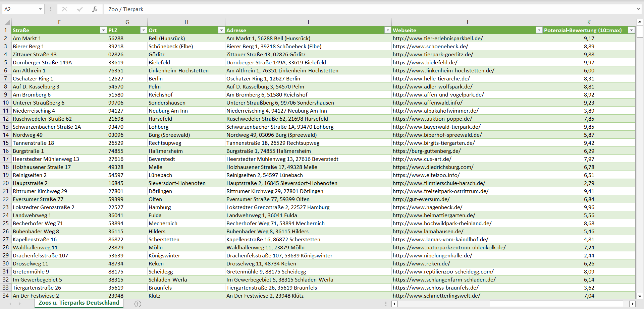Select column F header
The width and height of the screenshot is (644, 309).
click(x=59, y=22)
